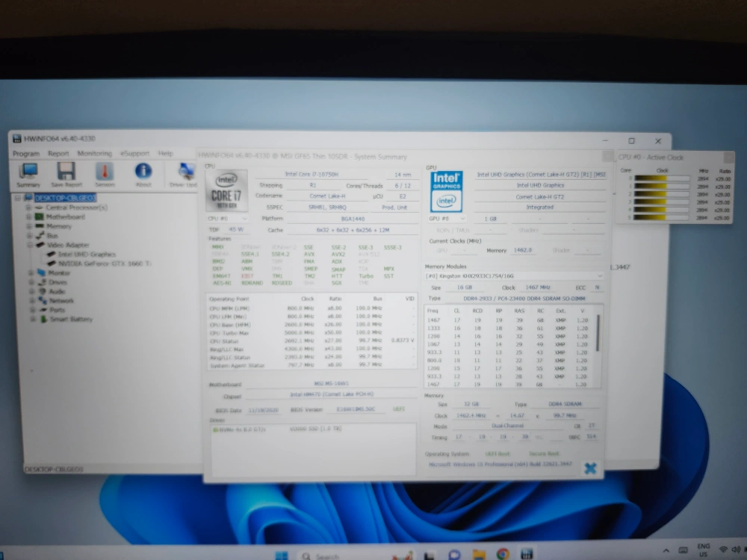747x560 pixels.
Task: Expand the Drives node
Action: (x=31, y=282)
